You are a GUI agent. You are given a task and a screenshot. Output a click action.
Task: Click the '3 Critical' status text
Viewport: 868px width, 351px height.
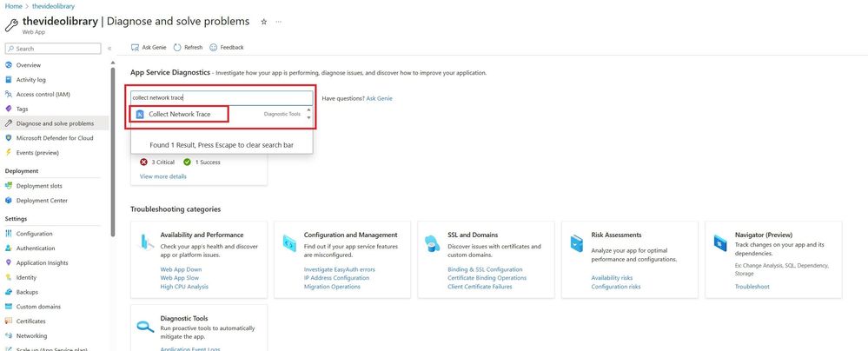click(162, 162)
